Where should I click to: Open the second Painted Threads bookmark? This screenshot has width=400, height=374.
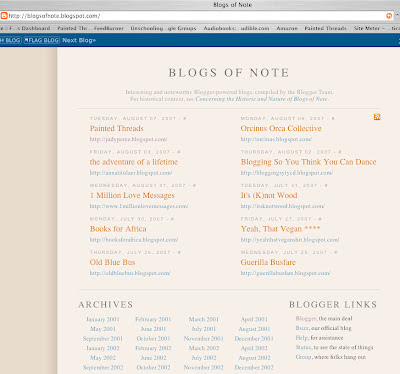tap(325, 28)
